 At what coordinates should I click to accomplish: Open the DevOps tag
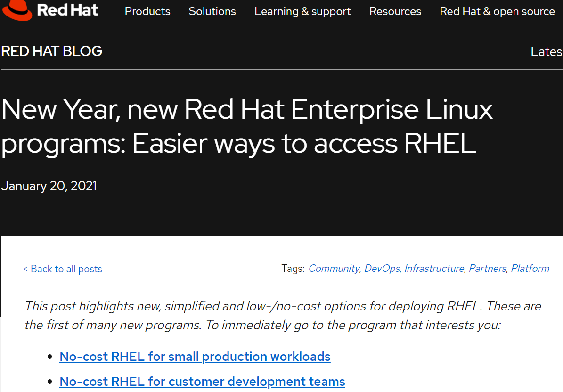382,269
